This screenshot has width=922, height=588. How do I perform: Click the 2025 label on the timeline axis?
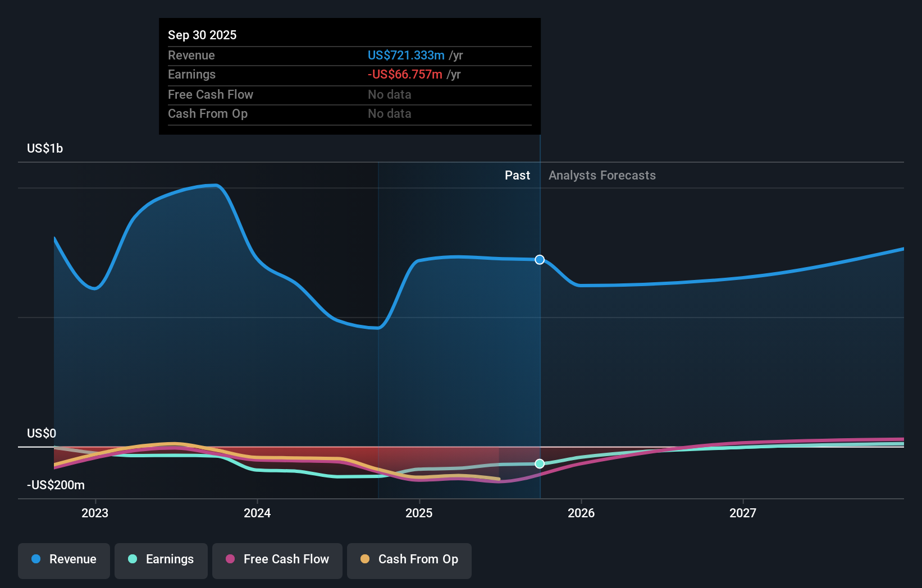click(x=419, y=513)
